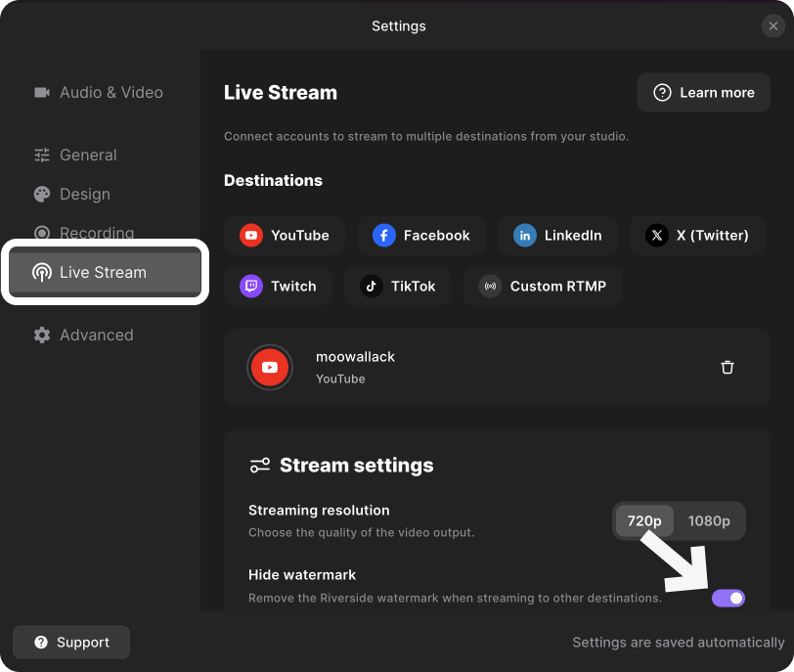Open the Audio & Video settings tab
The image size is (794, 672).
98,93
